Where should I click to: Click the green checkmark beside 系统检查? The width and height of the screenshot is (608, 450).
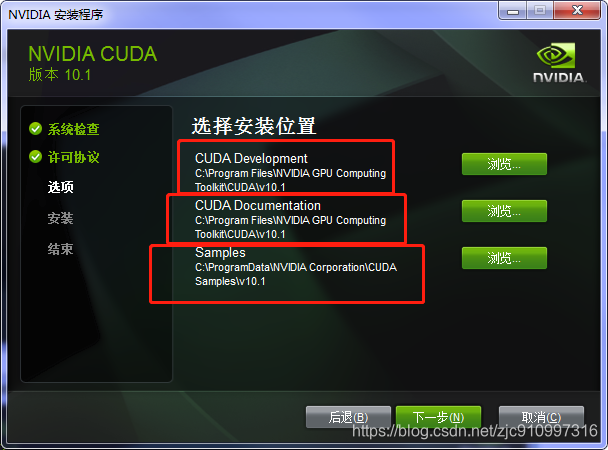(36, 129)
